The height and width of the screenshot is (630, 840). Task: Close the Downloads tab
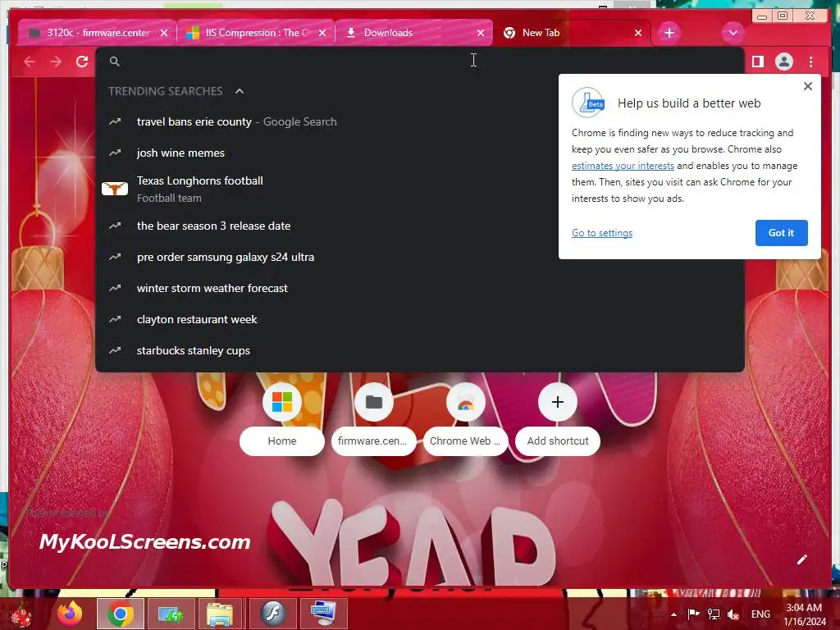click(x=481, y=33)
